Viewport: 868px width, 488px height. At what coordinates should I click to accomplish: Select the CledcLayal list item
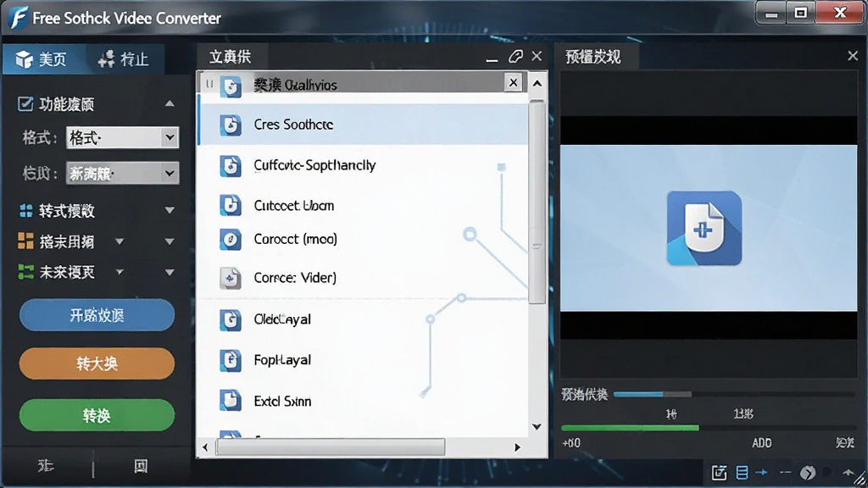[x=363, y=319]
